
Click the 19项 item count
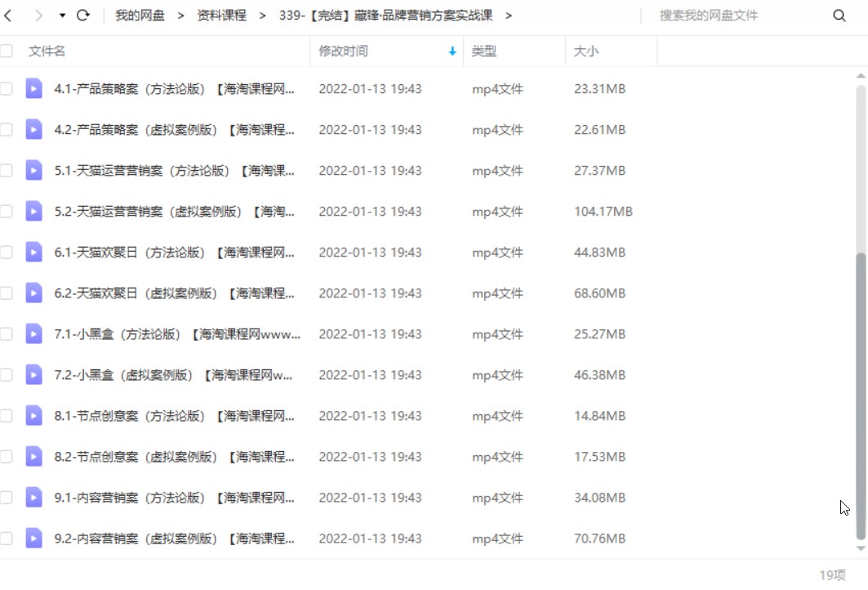click(x=833, y=575)
